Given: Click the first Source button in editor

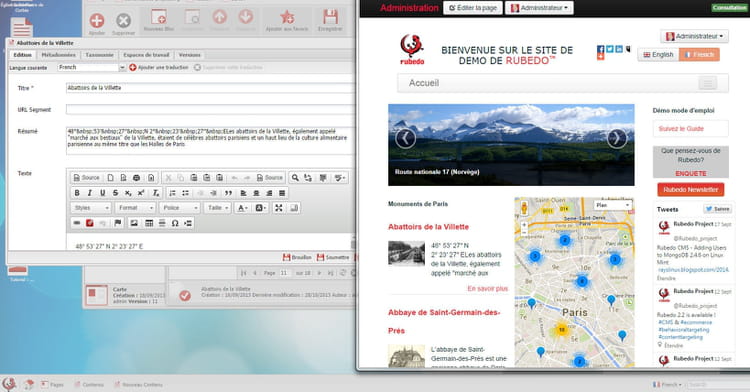Looking at the screenshot, I should 86,177.
